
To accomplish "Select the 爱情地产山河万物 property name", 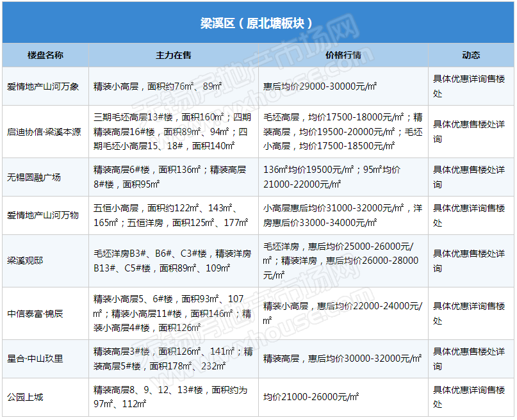I will click(43, 216).
